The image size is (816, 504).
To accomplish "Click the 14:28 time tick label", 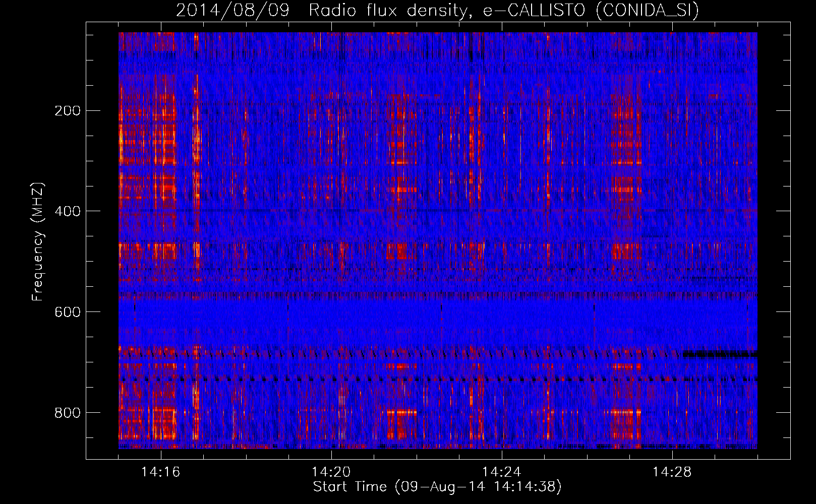I will pos(672,472).
